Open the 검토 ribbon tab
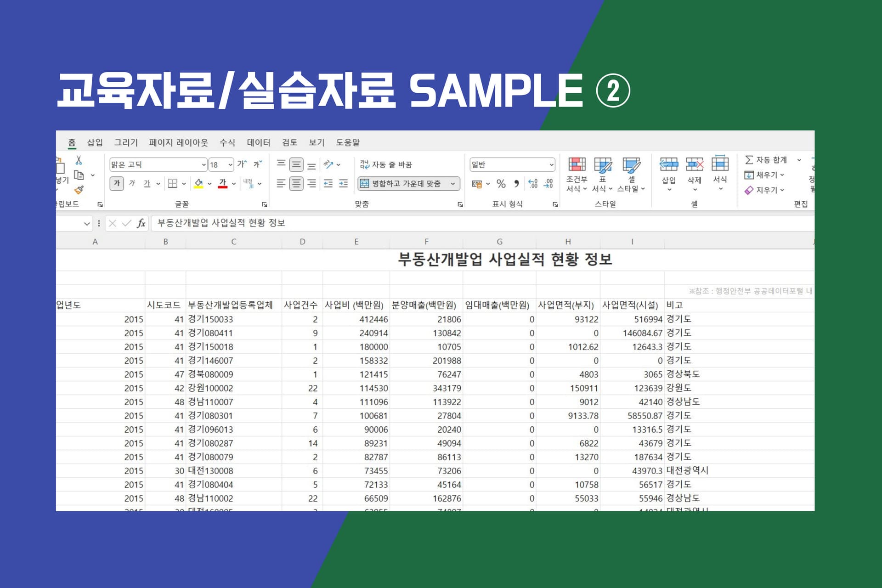Viewport: 882px width, 588px height. pos(289,142)
